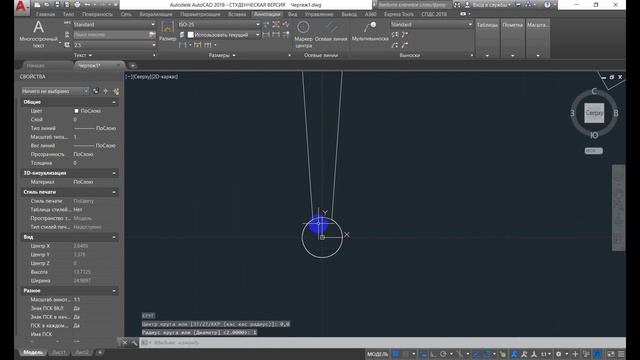Click the Multileader (Мультивыноска) tool
This screenshot has height=360, width=640.
pos(370,32)
